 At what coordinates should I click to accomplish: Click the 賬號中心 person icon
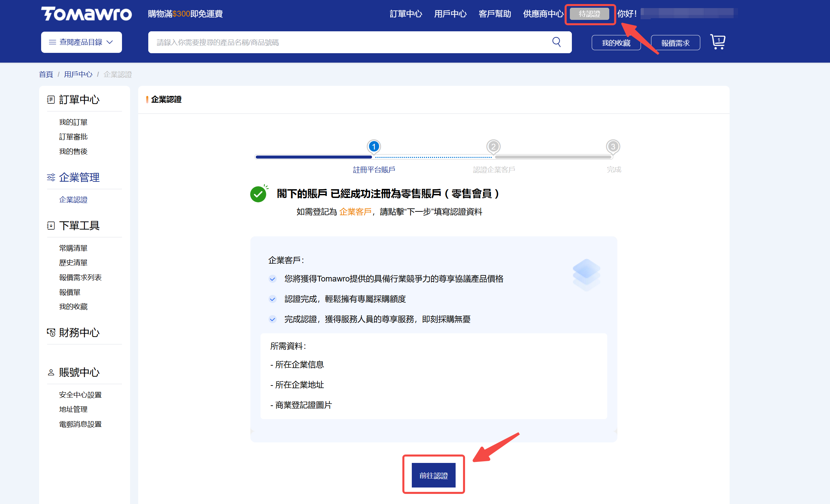(51, 372)
